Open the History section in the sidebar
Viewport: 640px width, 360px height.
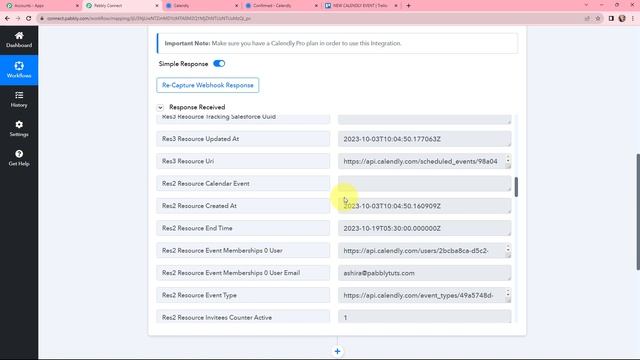19,99
